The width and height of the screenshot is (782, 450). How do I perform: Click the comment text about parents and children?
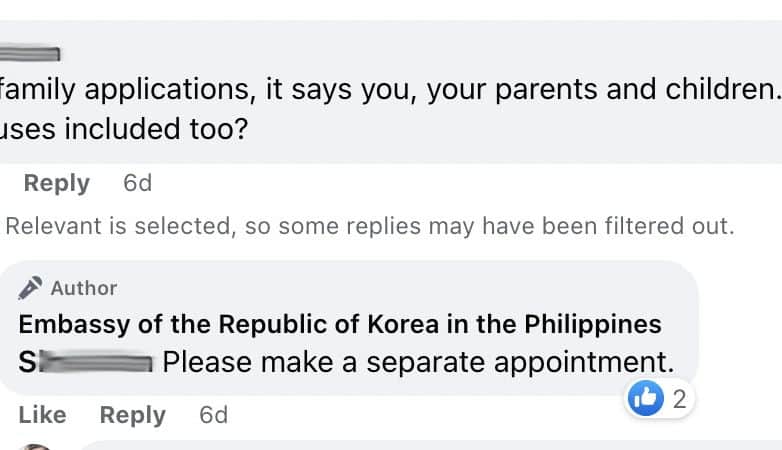(x=390, y=90)
